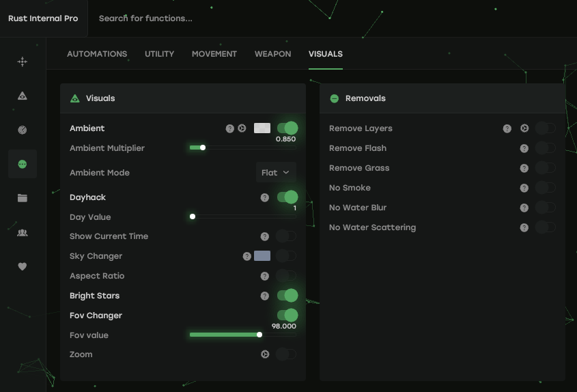Open the Ambient Mode Flat dropdown
The height and width of the screenshot is (392, 577).
click(276, 172)
